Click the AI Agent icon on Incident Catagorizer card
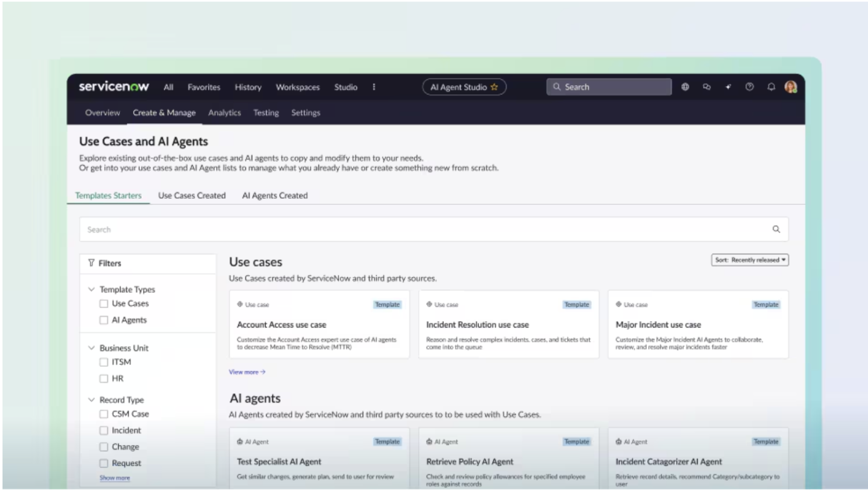868x490 pixels. (x=618, y=442)
